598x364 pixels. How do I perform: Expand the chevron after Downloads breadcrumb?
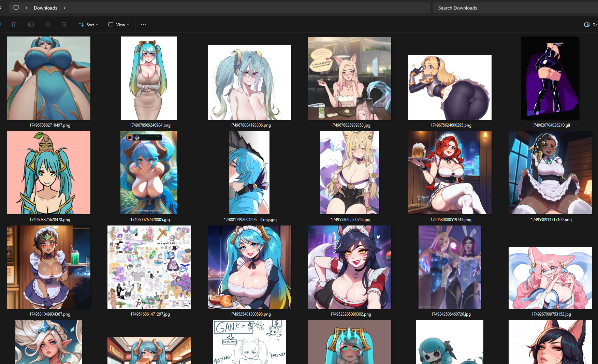(x=64, y=8)
